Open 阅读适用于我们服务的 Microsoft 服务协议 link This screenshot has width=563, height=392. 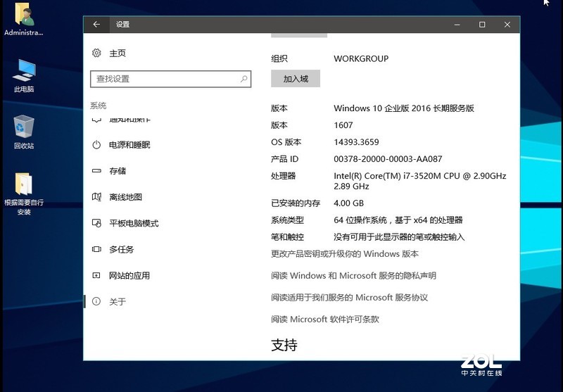(349, 297)
